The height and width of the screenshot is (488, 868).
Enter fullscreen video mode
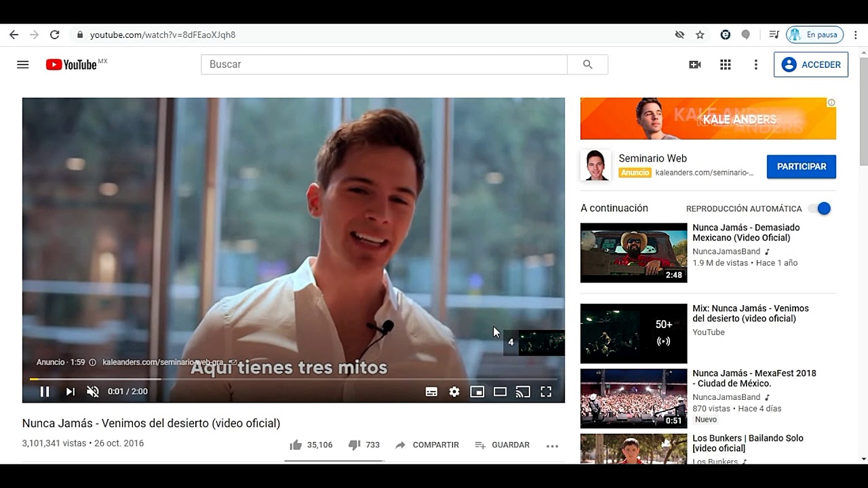[x=546, y=392]
